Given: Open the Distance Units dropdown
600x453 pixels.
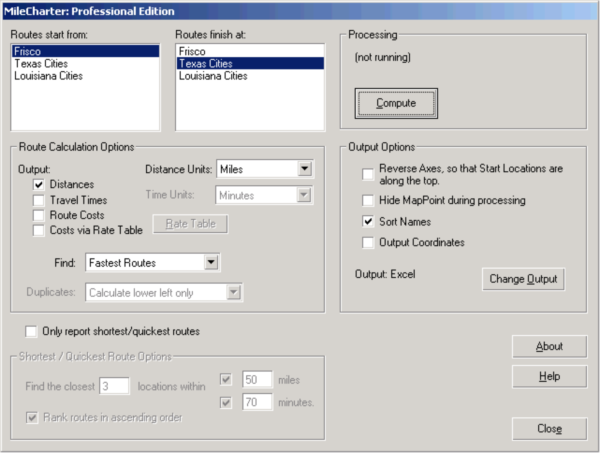Looking at the screenshot, I should click(265, 169).
